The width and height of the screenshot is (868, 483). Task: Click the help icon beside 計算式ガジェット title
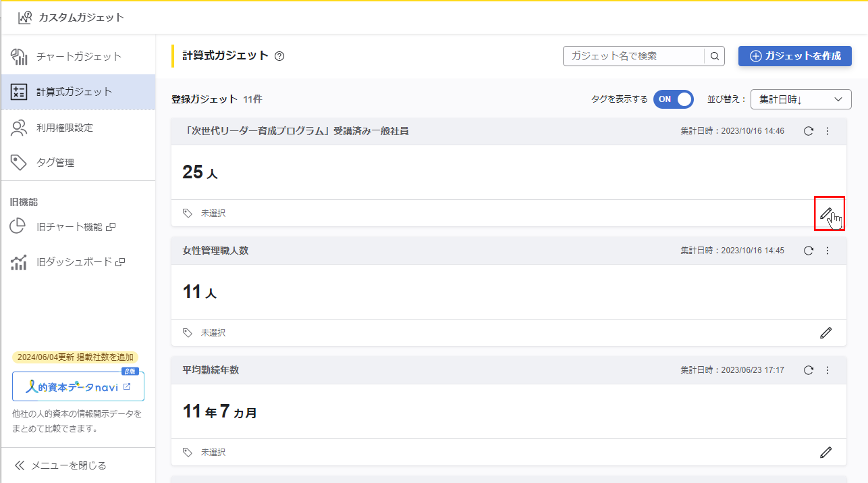[x=279, y=56]
